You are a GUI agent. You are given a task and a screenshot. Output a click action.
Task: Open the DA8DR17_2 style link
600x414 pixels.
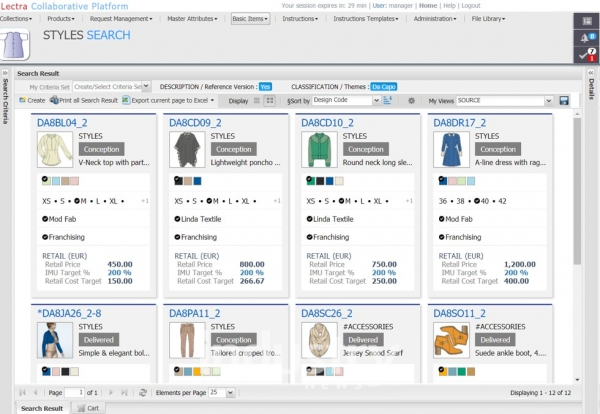click(x=460, y=123)
